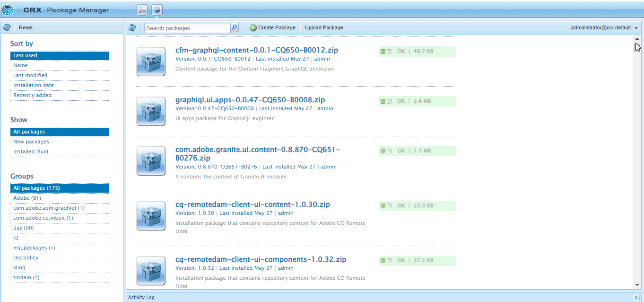Viewport: 644px width, 302px height.
Task: Click the Upload Package button
Action: [x=324, y=27]
